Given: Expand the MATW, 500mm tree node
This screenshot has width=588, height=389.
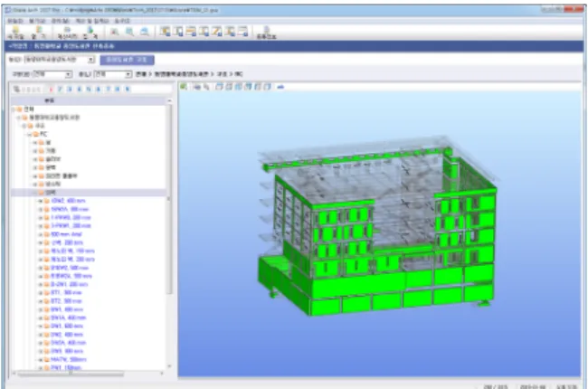Looking at the screenshot, I should pos(40,359).
